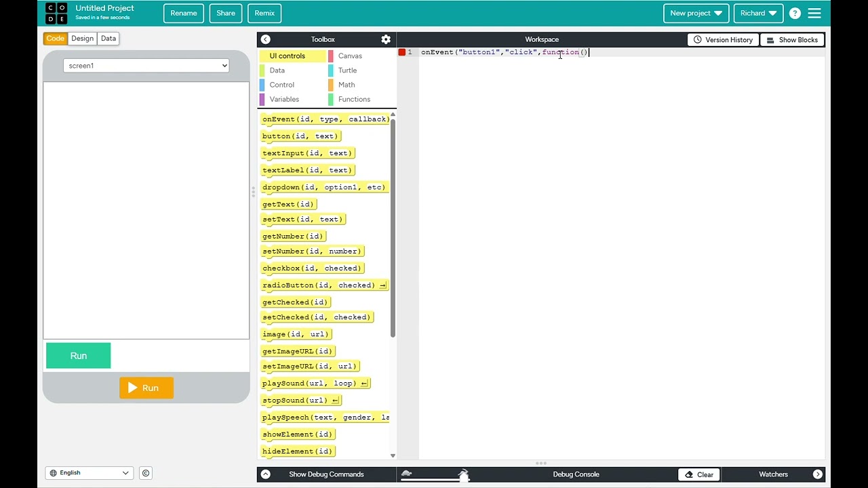Viewport: 868px width, 488px height.
Task: Open the screen1 screen selector dropdown
Action: click(x=146, y=66)
